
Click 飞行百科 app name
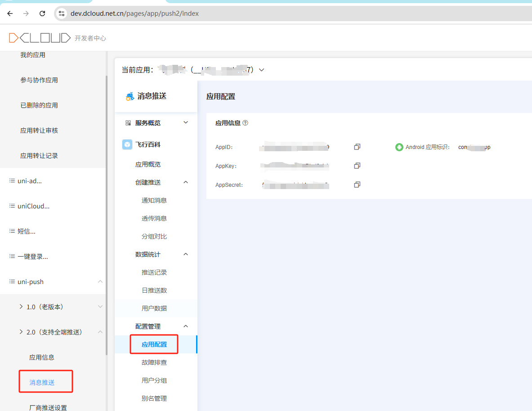[x=148, y=145]
